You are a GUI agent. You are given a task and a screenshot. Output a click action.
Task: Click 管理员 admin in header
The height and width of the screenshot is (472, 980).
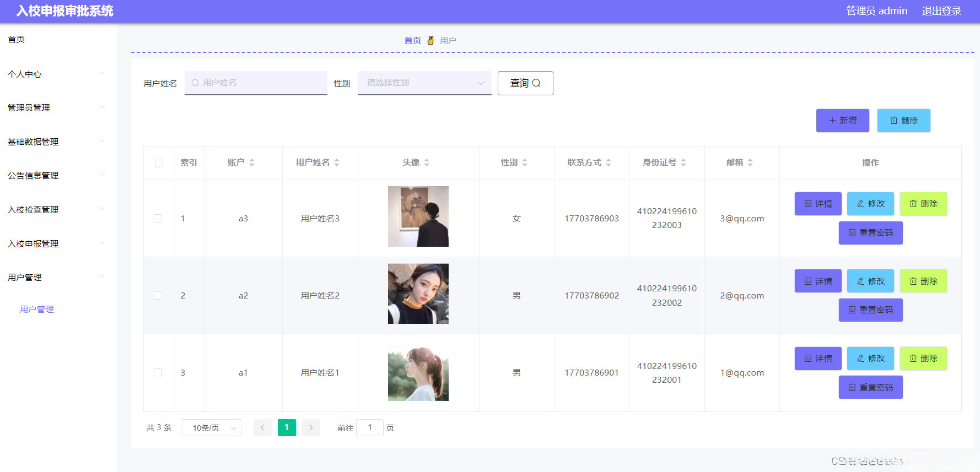click(x=877, y=11)
